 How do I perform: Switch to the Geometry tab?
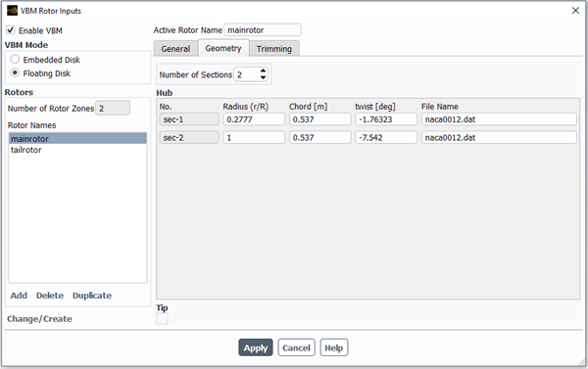click(x=223, y=48)
